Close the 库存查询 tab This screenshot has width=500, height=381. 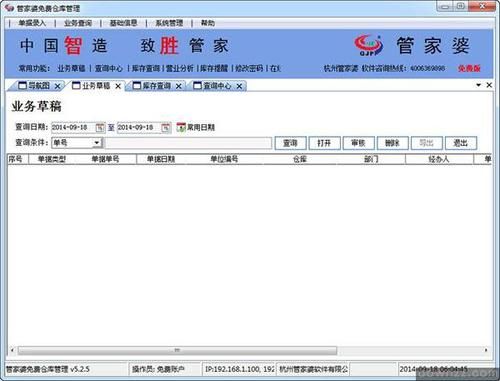(x=179, y=86)
